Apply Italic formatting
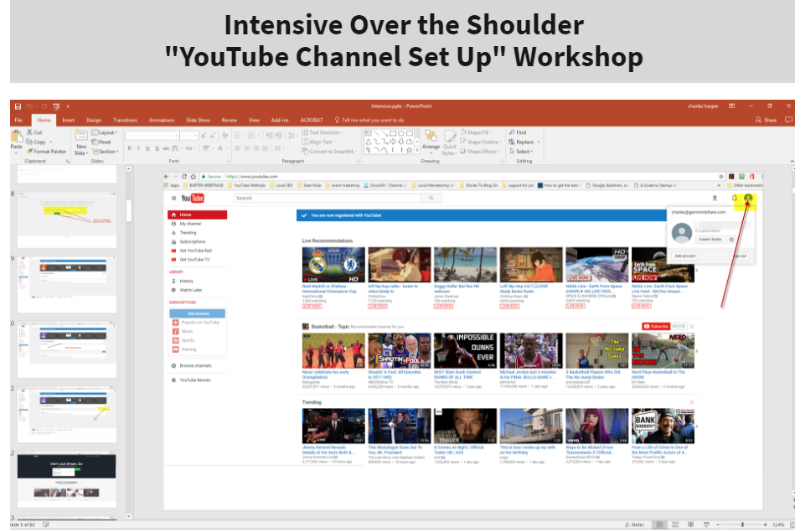 point(138,148)
